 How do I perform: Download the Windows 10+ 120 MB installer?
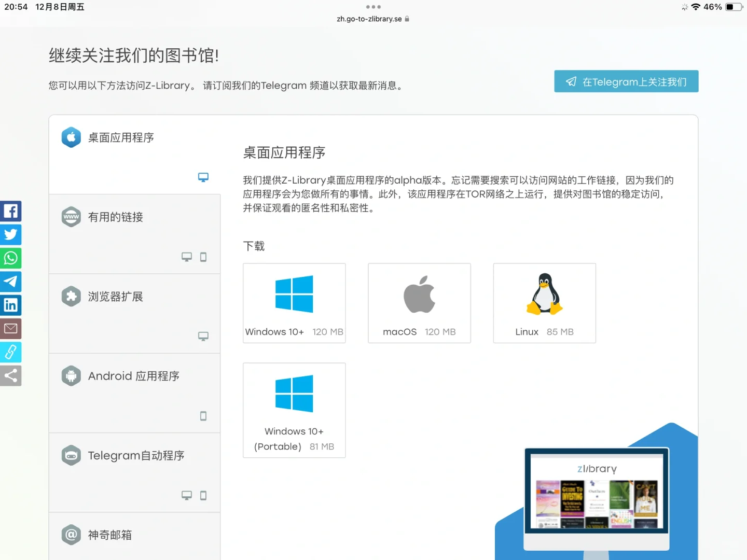click(294, 303)
